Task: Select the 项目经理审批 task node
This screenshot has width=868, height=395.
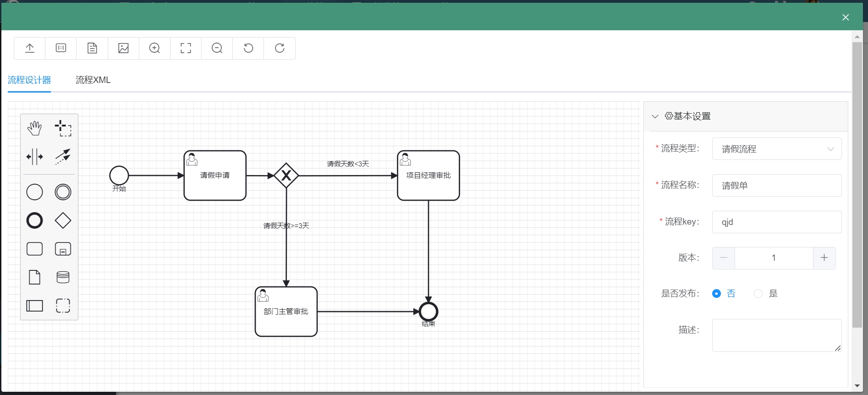Action: tap(429, 176)
